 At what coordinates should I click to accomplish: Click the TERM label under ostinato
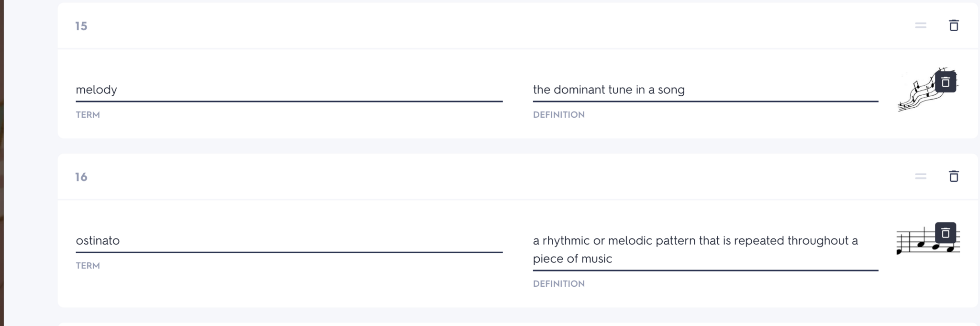click(88, 266)
